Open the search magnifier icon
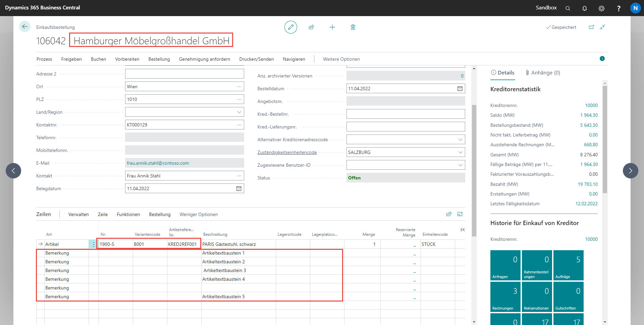644x325 pixels. [568, 8]
